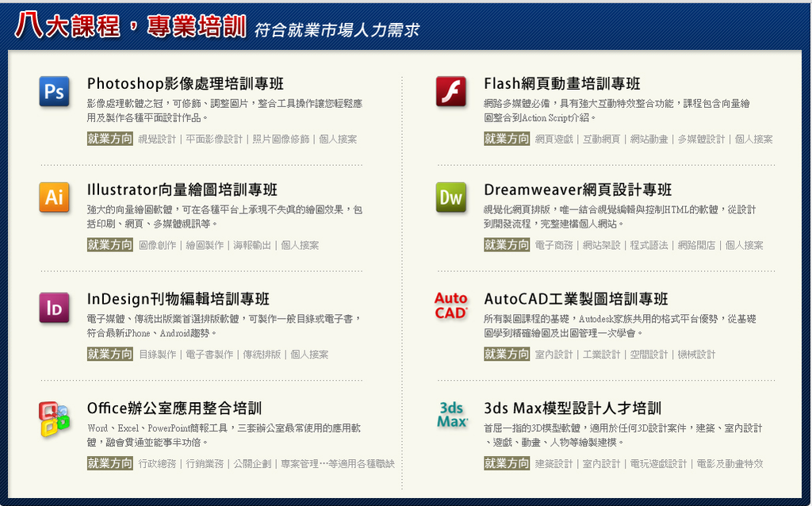Select 網站架設 career text
The height and width of the screenshot is (506, 812).
[x=602, y=246]
